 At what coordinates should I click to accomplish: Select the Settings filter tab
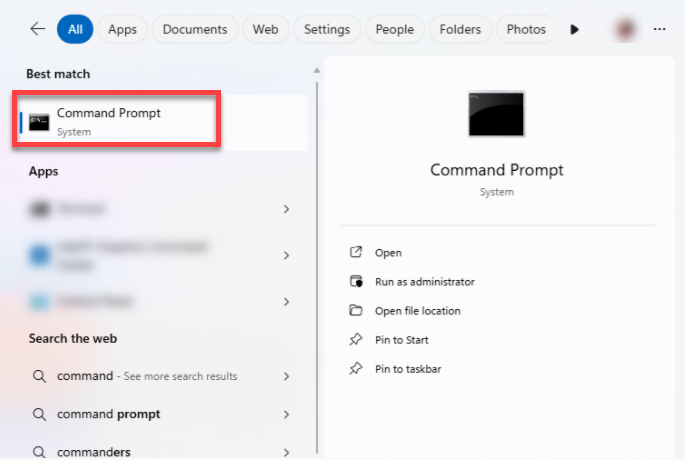(326, 29)
